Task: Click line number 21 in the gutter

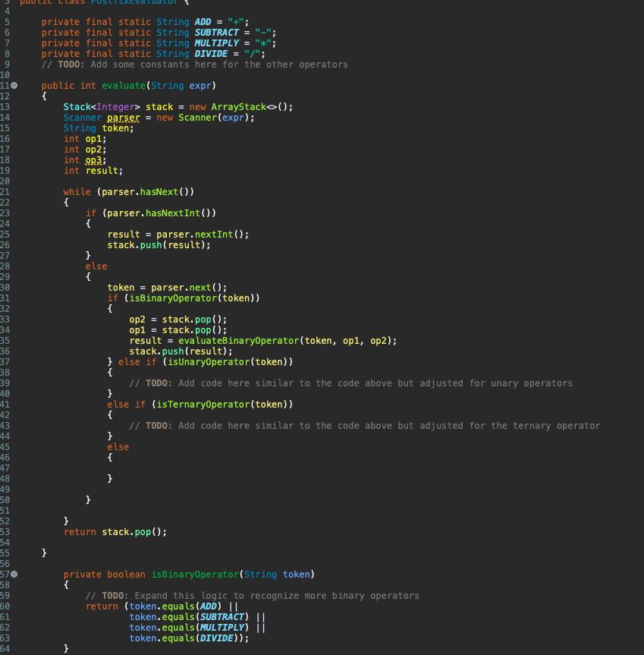Action: coord(6,191)
